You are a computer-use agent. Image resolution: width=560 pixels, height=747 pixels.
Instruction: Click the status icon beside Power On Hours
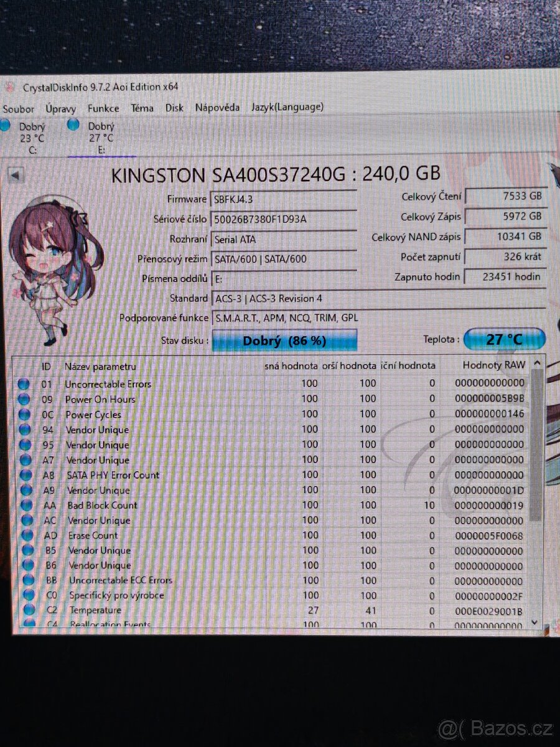pos(25,399)
